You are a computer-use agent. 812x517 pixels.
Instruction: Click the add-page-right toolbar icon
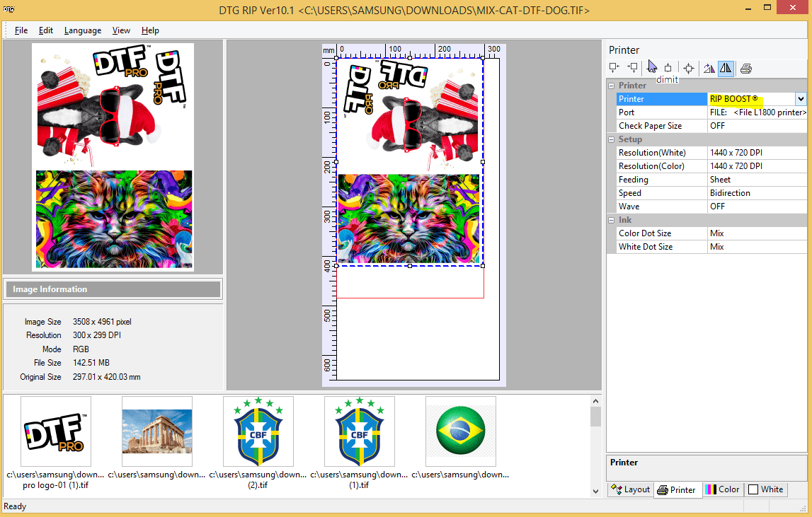click(x=632, y=68)
